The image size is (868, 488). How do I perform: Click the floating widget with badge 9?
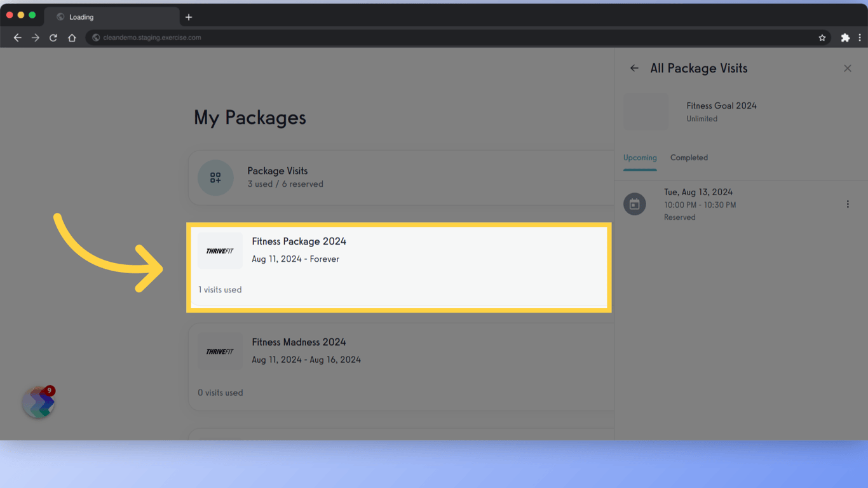[x=38, y=402]
